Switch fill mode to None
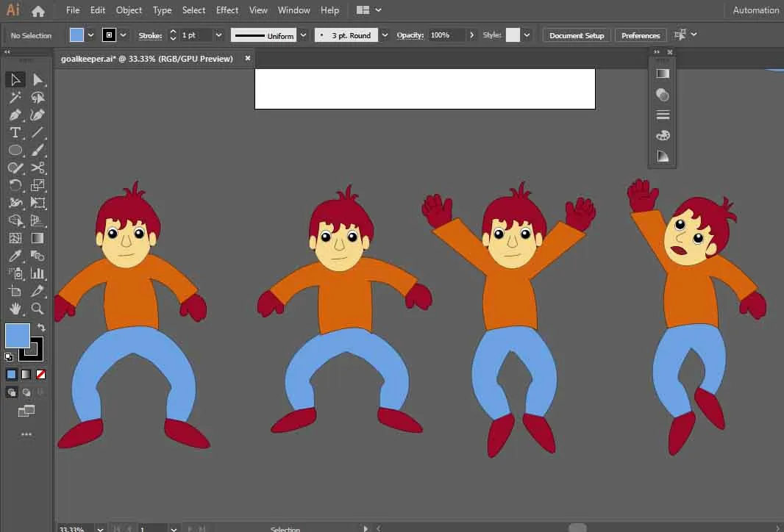Viewport: 784px width, 532px height. click(41, 374)
